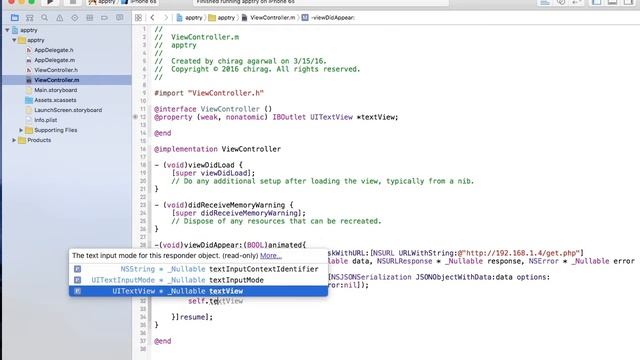Open the Project navigator folder icon

(15, 18)
